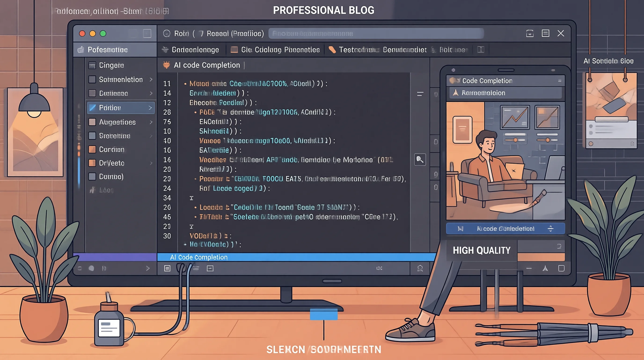This screenshot has width=644, height=360.
Task: Click the search field in the title bar
Action: (x=376, y=33)
